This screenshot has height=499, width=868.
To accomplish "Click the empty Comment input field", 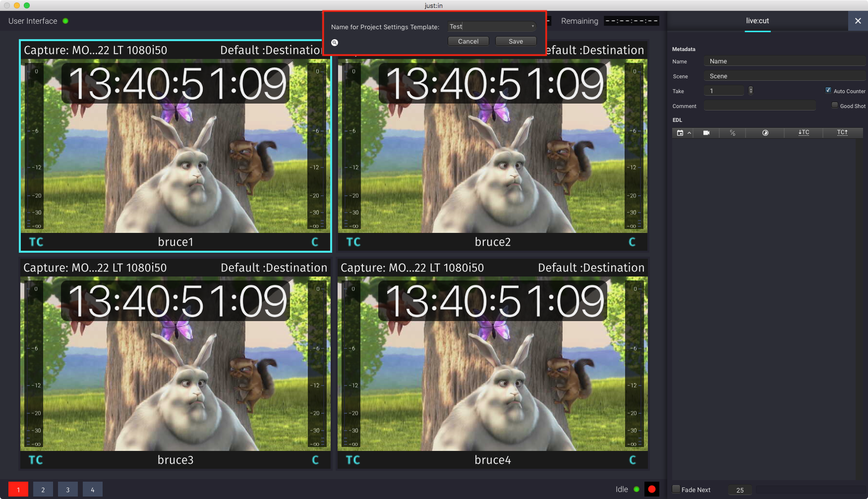I will point(759,106).
